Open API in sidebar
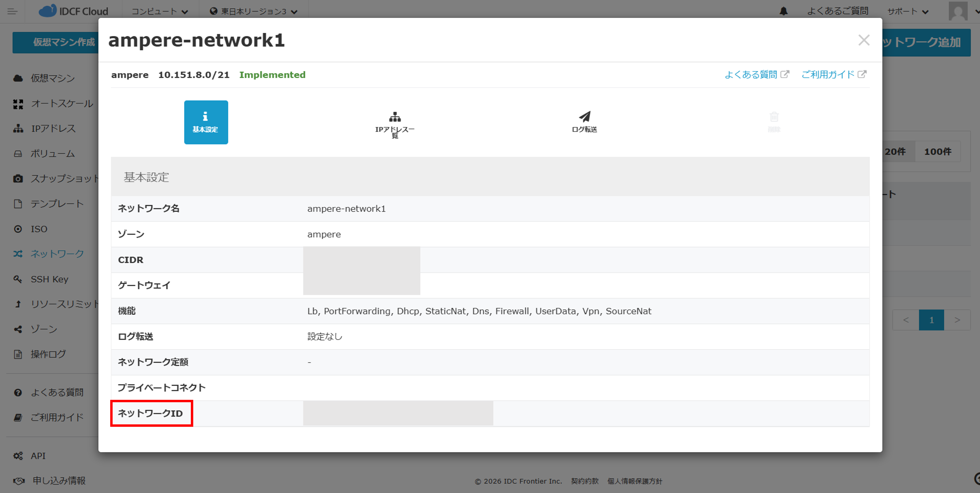This screenshot has width=980, height=493. click(x=38, y=456)
